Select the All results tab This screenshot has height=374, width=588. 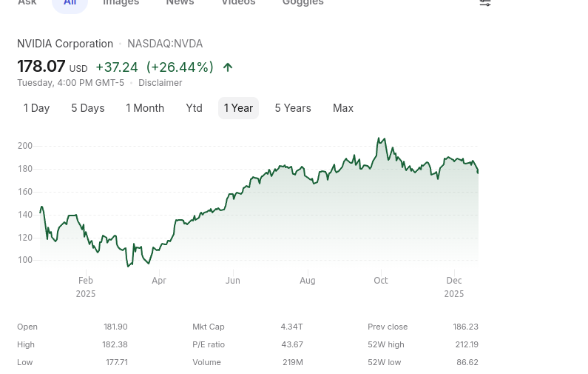(70, 4)
